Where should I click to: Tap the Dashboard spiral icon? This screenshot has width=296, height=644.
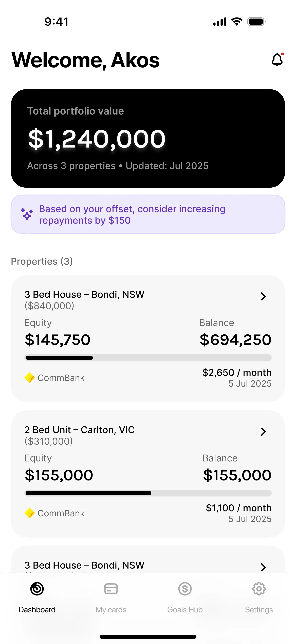point(37,589)
